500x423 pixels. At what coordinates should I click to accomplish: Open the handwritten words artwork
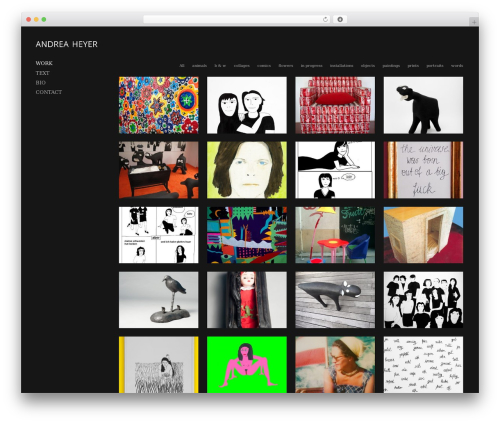click(423, 365)
